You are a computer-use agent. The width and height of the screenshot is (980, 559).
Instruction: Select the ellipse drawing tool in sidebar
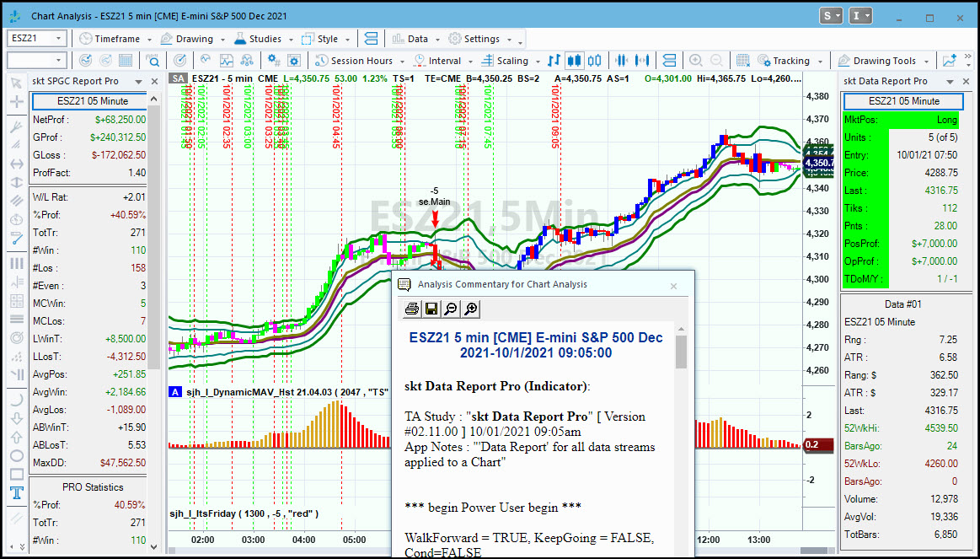click(x=17, y=456)
